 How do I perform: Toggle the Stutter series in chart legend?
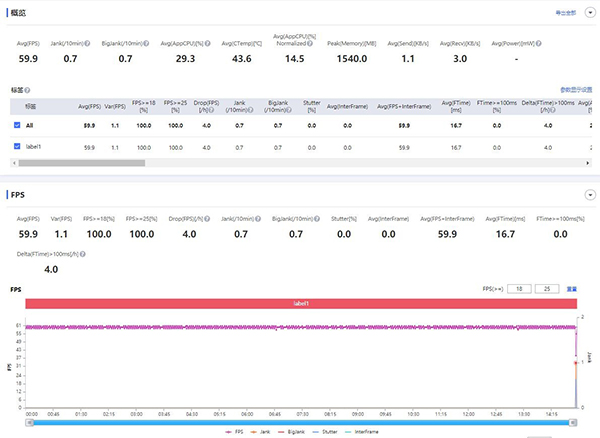tap(326, 432)
